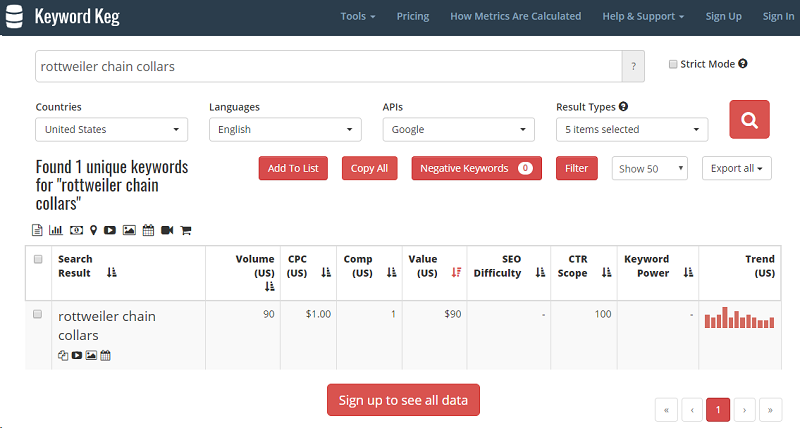Tick the checkbox for rottweiler chain collars row
800x428 pixels.
(x=37, y=314)
